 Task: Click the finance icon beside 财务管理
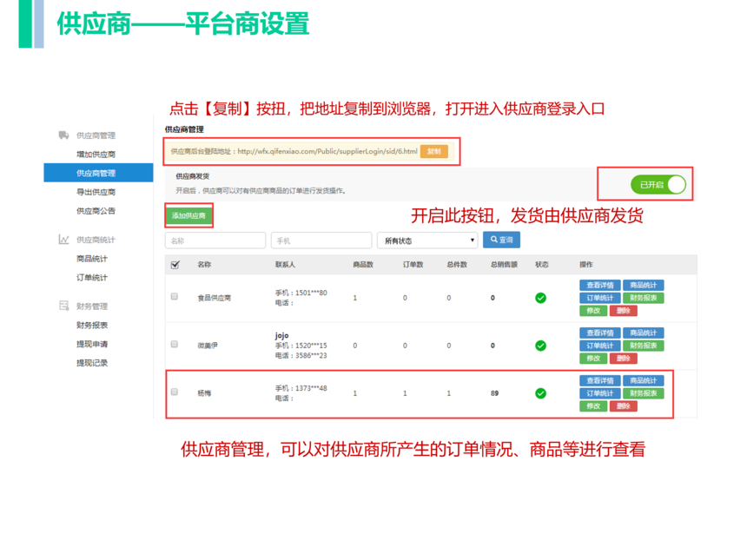[x=63, y=306]
